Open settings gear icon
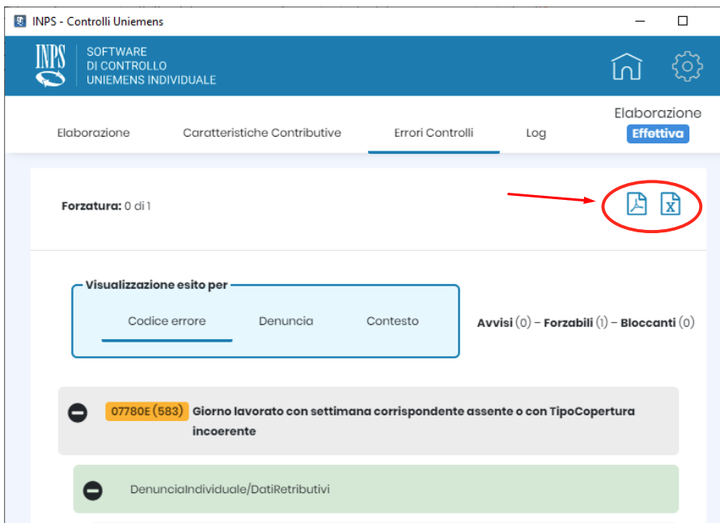 (x=687, y=66)
